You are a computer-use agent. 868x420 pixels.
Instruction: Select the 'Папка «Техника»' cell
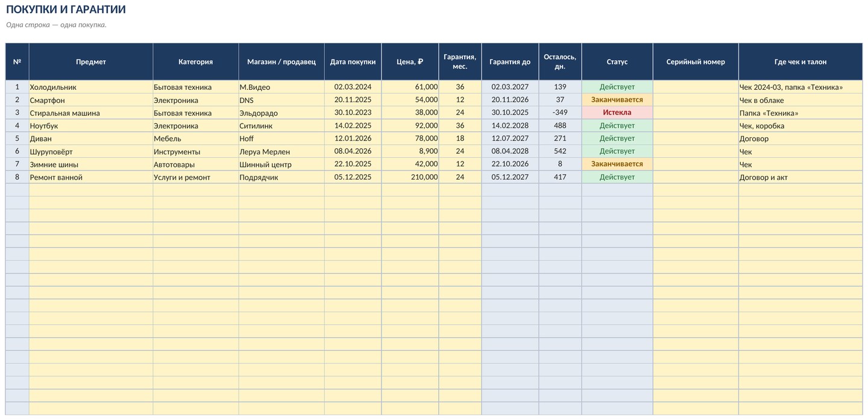point(800,113)
